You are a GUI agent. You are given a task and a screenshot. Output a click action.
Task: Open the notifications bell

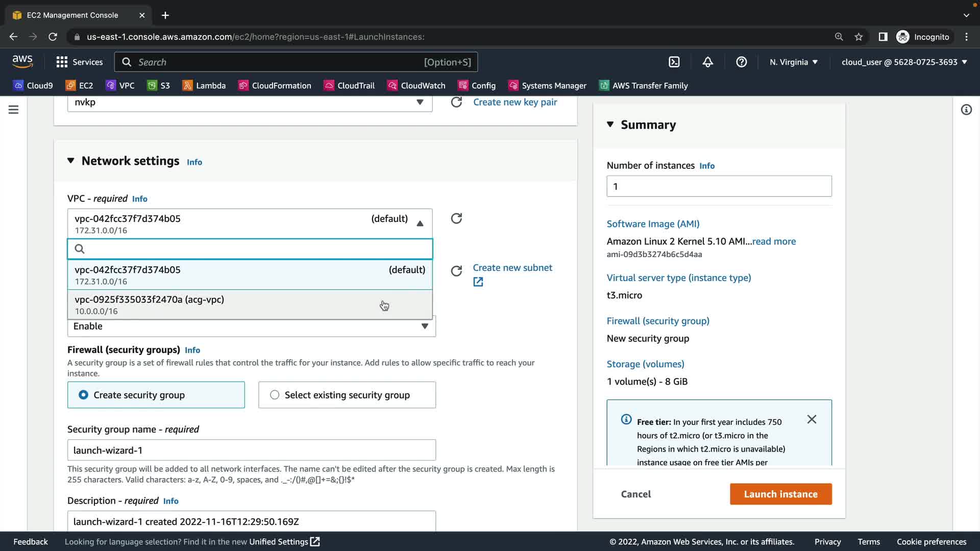point(707,62)
